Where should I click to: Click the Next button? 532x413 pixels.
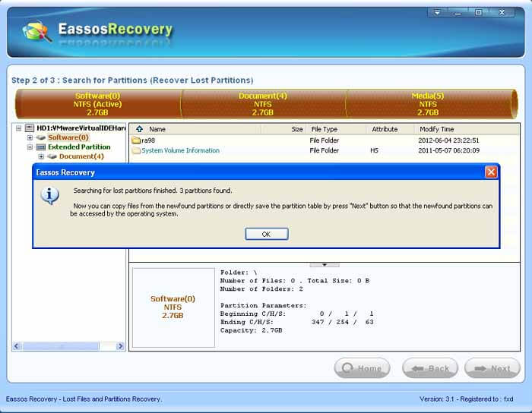pyautogui.click(x=492, y=368)
